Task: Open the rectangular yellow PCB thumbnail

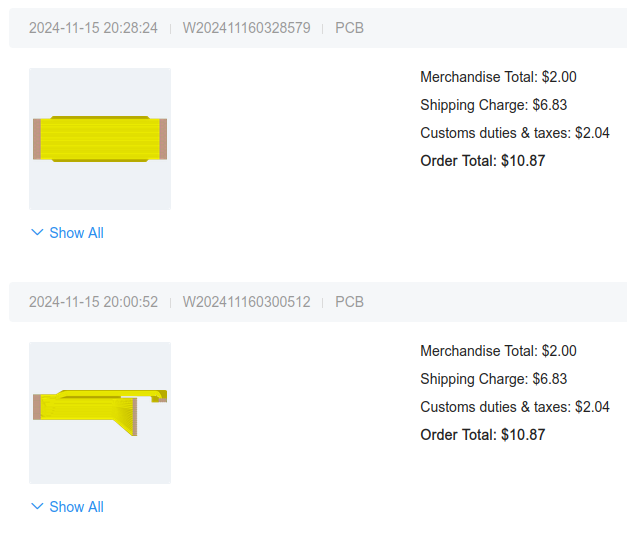Action: 100,139
